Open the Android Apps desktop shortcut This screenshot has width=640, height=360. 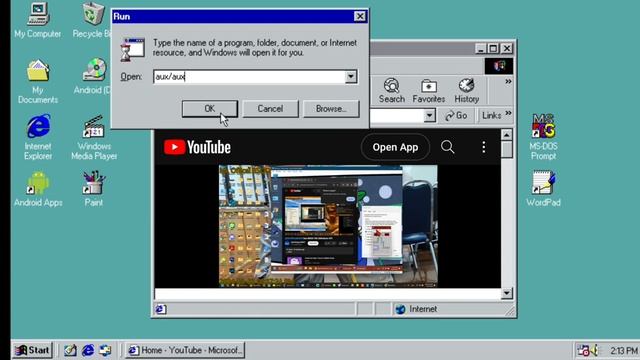(38, 189)
